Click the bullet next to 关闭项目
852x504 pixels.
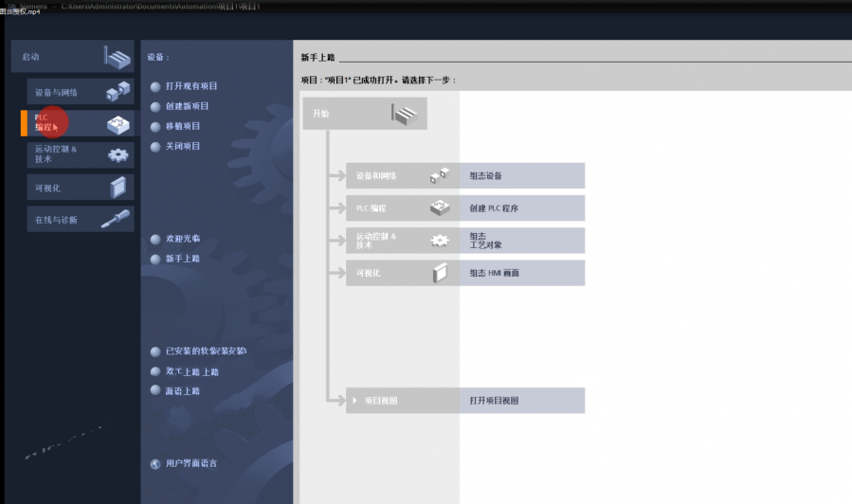point(155,147)
